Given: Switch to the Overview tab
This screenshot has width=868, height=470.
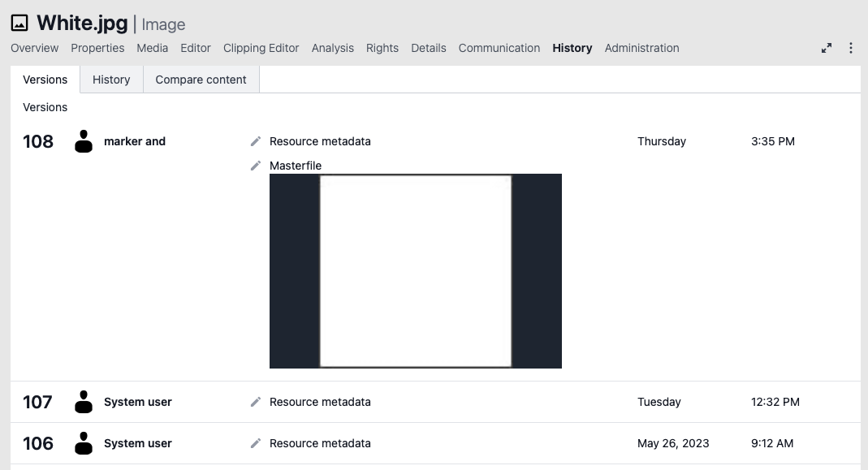Looking at the screenshot, I should [x=34, y=48].
